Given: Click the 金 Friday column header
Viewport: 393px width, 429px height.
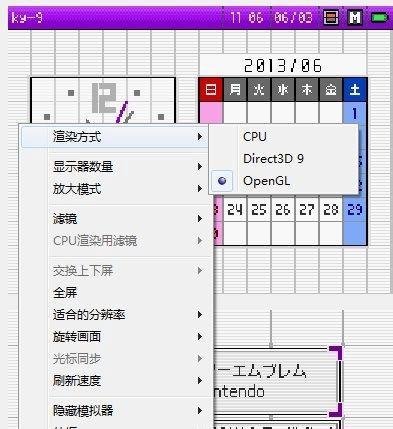Looking at the screenshot, I should click(331, 90).
